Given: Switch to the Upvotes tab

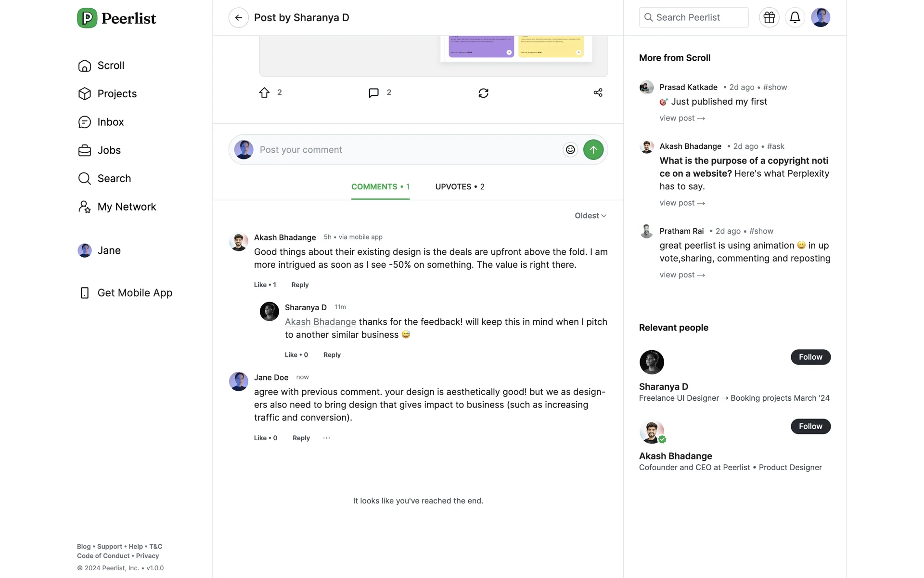Looking at the screenshot, I should coord(460,187).
